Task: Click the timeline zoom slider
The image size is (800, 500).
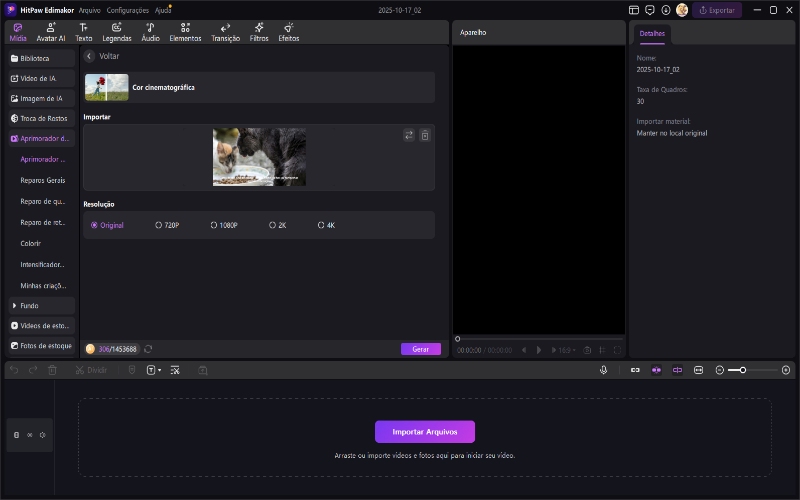Action: tap(753, 370)
